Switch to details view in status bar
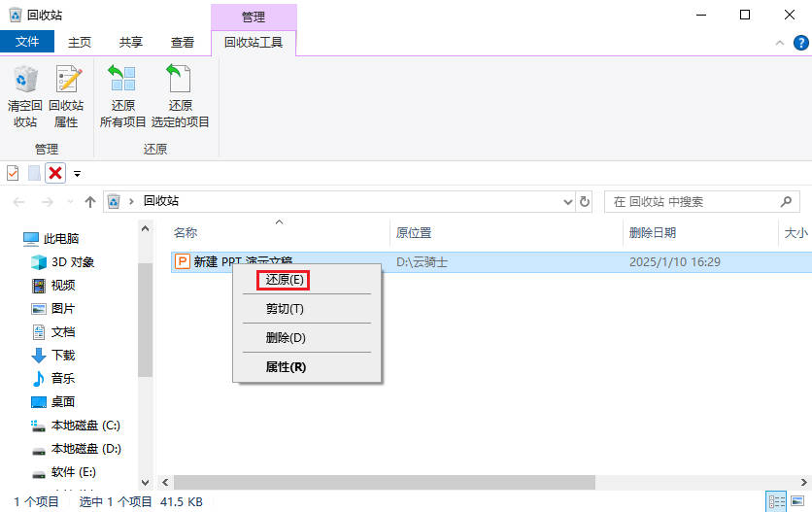Screen dimensions: 812x512 point(777,501)
